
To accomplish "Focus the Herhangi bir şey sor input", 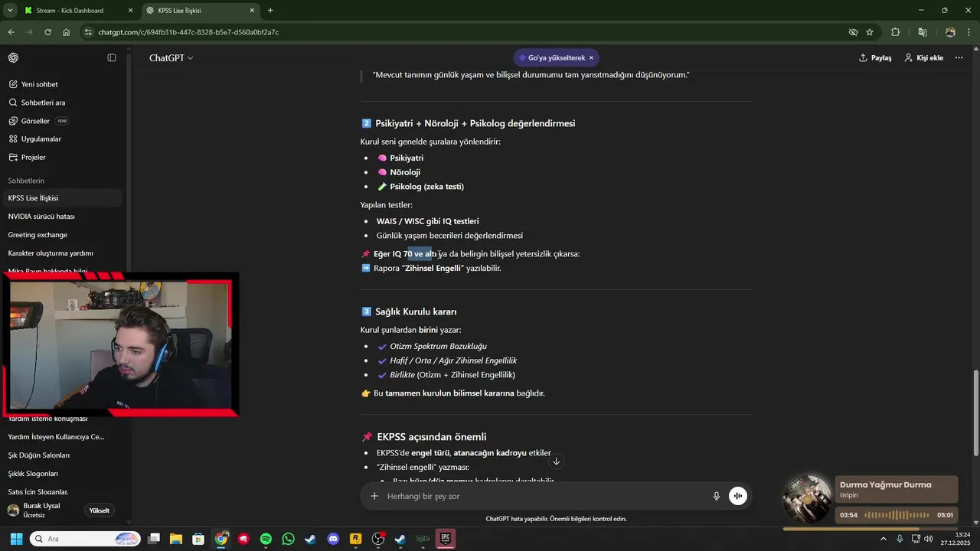I will (545, 496).
